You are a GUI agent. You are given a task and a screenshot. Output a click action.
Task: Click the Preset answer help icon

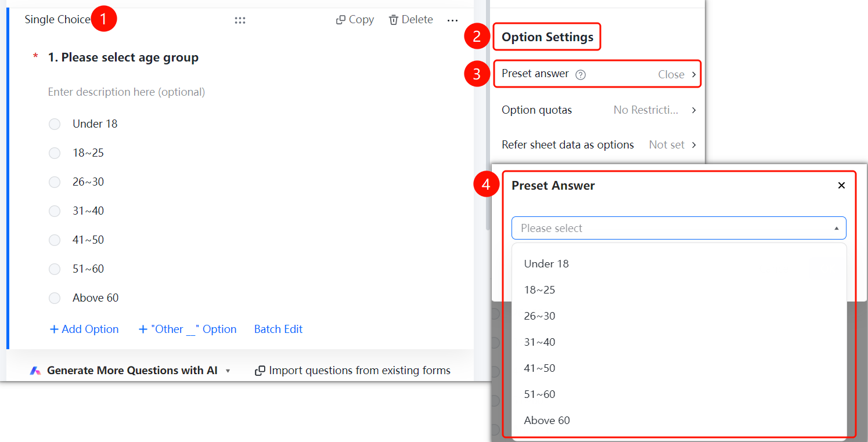click(580, 75)
